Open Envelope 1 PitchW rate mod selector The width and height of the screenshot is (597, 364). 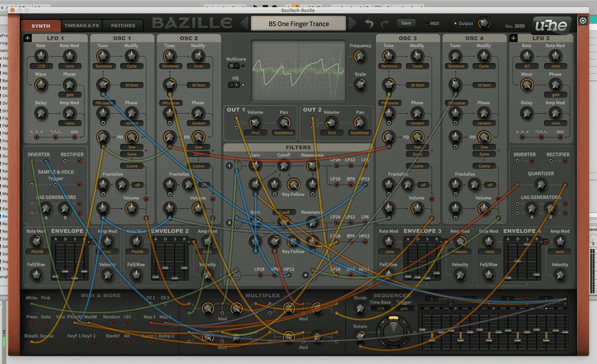click(37, 252)
